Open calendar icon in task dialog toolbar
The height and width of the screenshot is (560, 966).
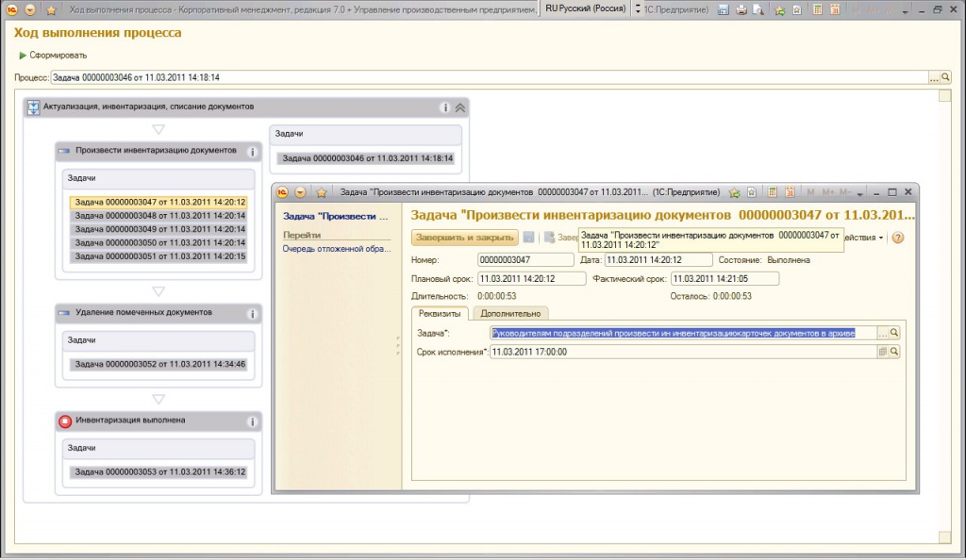pyautogui.click(x=790, y=192)
